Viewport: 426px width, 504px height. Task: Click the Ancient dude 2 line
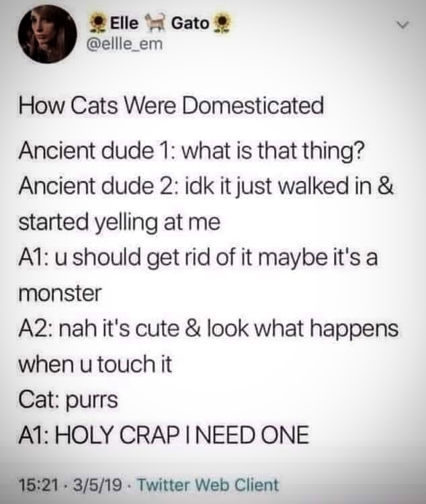click(x=206, y=187)
